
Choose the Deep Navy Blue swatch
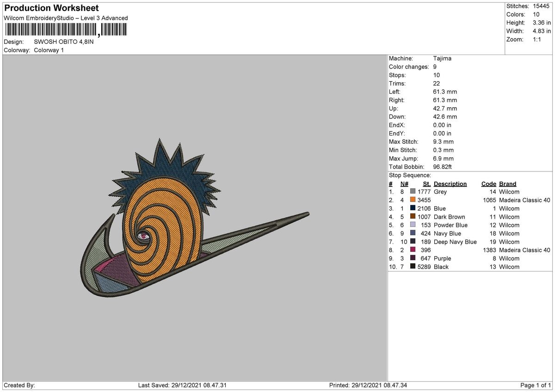coord(413,241)
